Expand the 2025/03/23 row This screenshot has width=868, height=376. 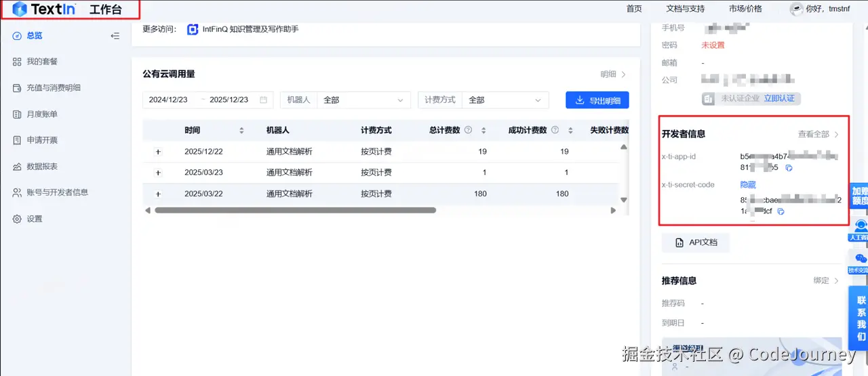pos(158,173)
